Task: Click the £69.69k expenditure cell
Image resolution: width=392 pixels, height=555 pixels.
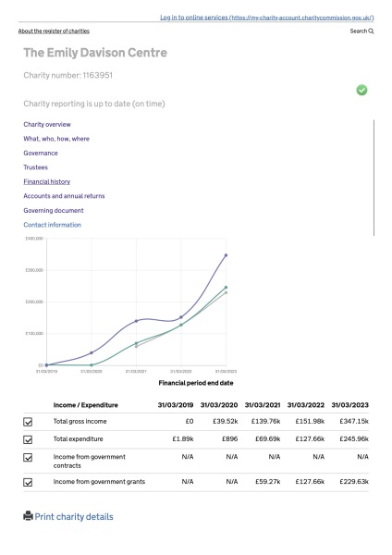Action: pos(268,438)
